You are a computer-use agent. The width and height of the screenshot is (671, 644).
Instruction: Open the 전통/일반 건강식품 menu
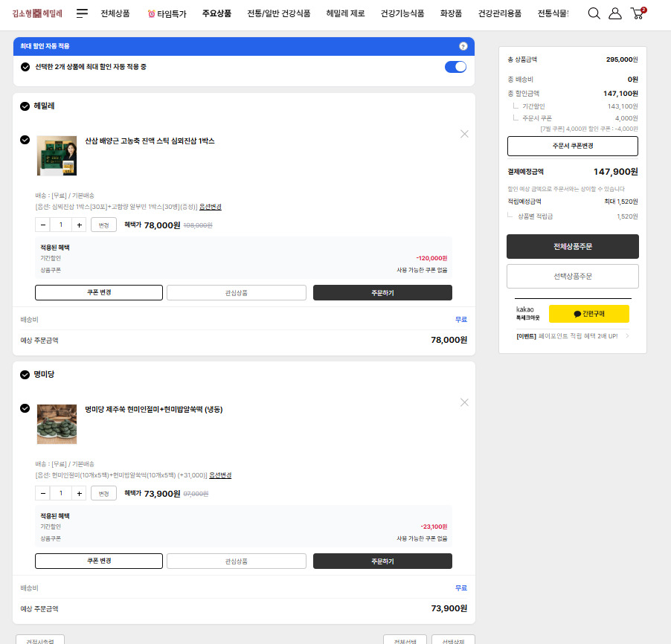278,13
